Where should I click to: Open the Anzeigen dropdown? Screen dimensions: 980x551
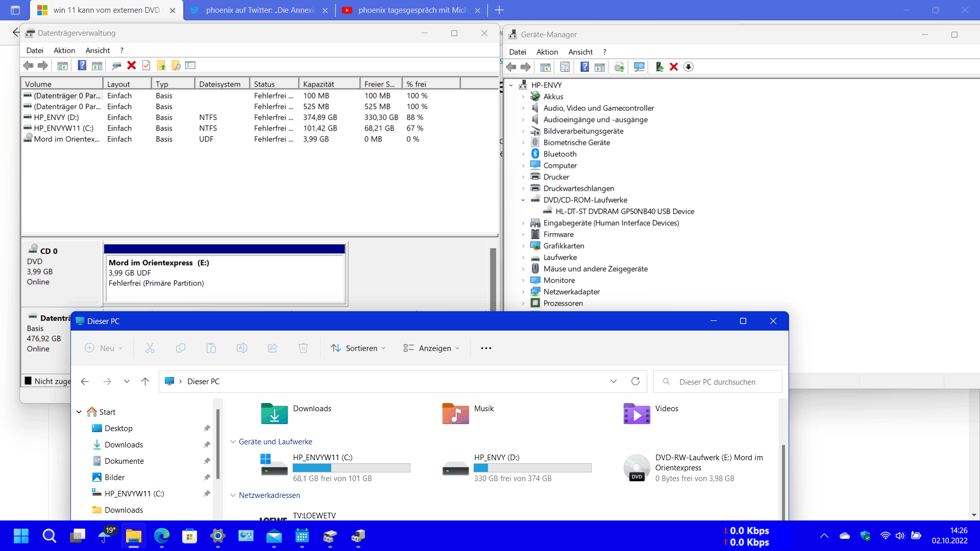pyautogui.click(x=431, y=348)
